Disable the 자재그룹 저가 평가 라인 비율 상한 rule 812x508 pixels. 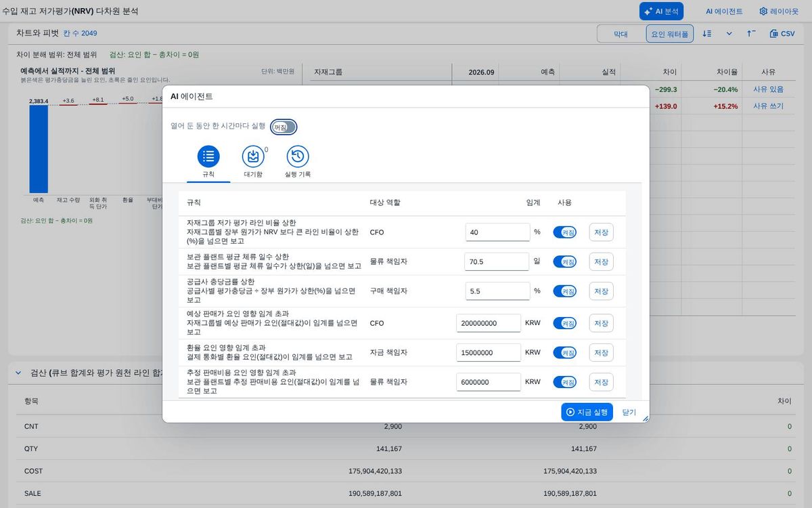pos(565,232)
